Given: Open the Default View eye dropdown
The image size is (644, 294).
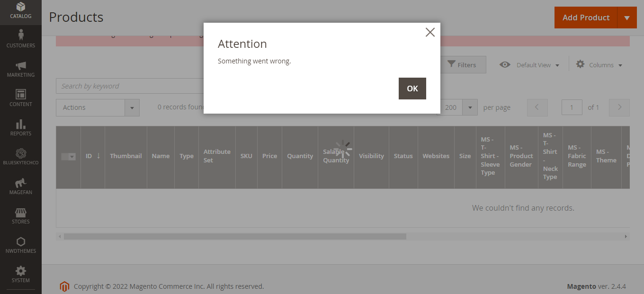Looking at the screenshot, I should [529, 65].
